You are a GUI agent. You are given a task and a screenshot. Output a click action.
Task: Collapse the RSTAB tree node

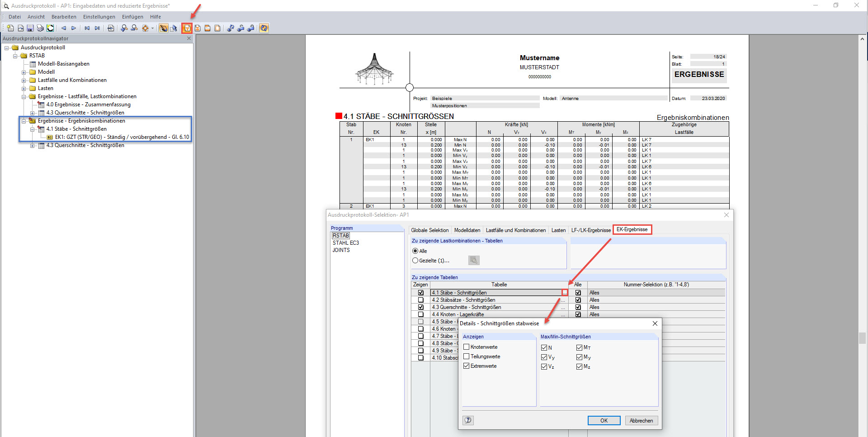[x=15, y=56]
